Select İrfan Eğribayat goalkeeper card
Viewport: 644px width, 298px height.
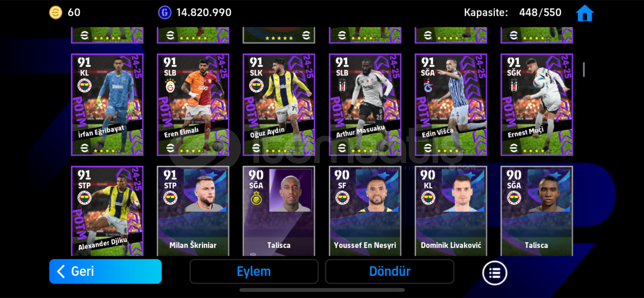pyautogui.click(x=107, y=105)
